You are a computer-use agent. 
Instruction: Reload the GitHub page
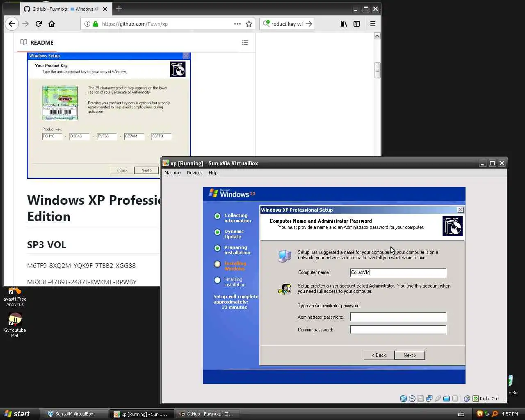39,24
